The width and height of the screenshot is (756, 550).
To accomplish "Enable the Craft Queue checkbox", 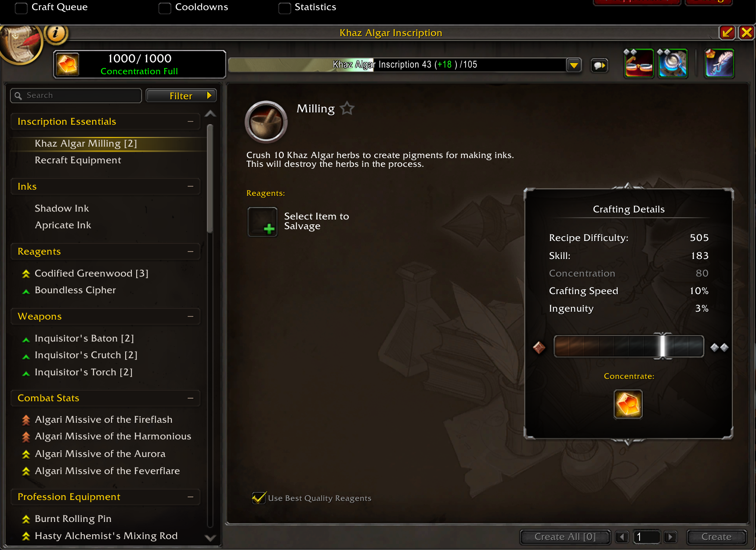I will [x=21, y=8].
